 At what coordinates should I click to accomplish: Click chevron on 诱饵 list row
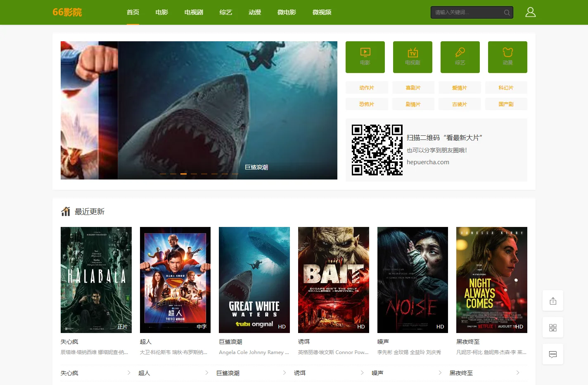362,373
